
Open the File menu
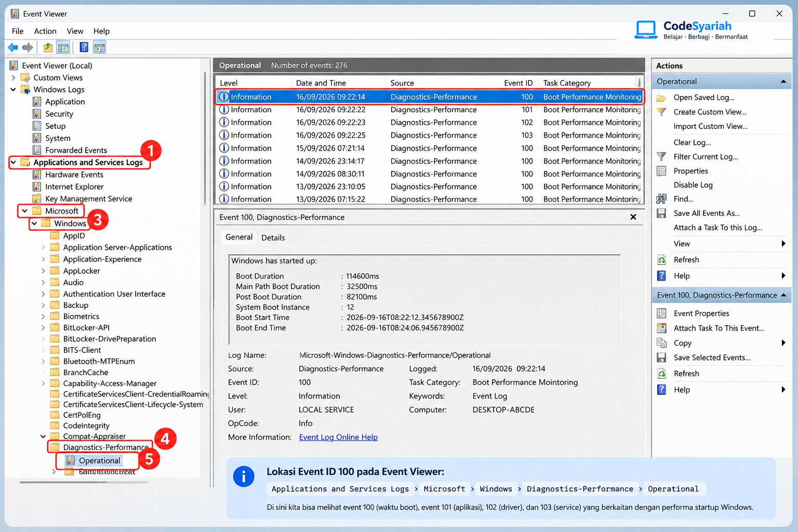click(x=18, y=31)
